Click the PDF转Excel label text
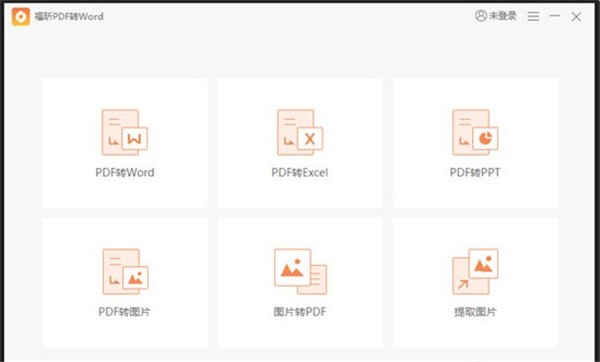600x362 pixels. pyautogui.click(x=300, y=173)
